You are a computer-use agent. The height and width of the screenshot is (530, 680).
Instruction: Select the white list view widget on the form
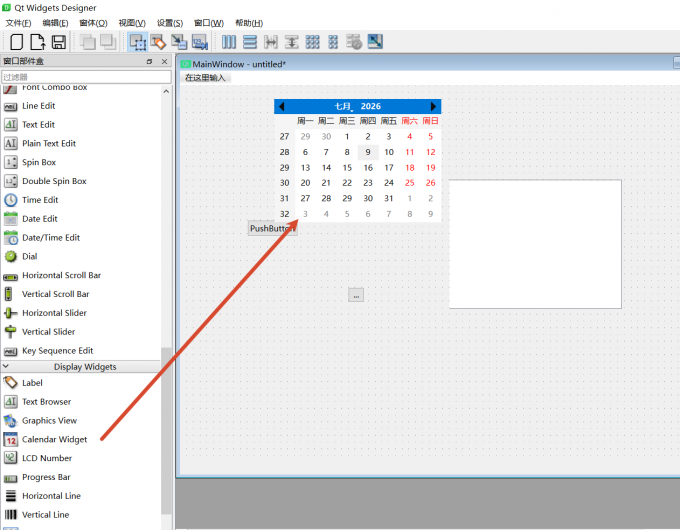535,244
